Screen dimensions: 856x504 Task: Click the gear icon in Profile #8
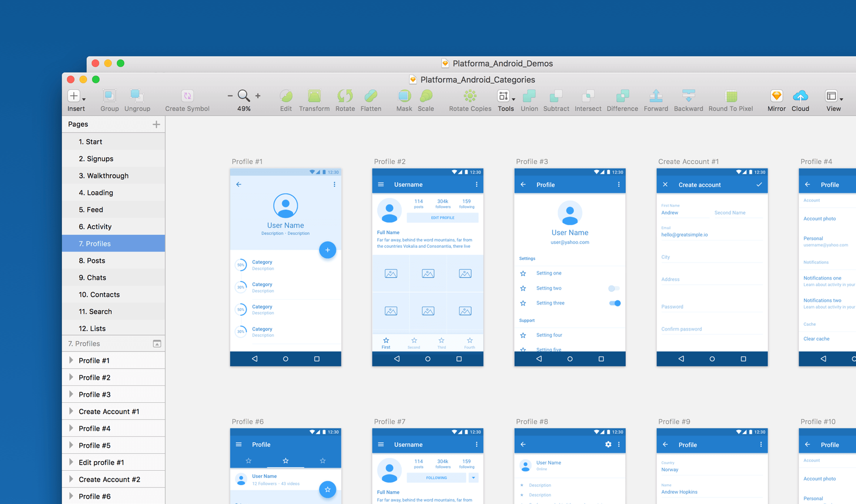point(608,445)
